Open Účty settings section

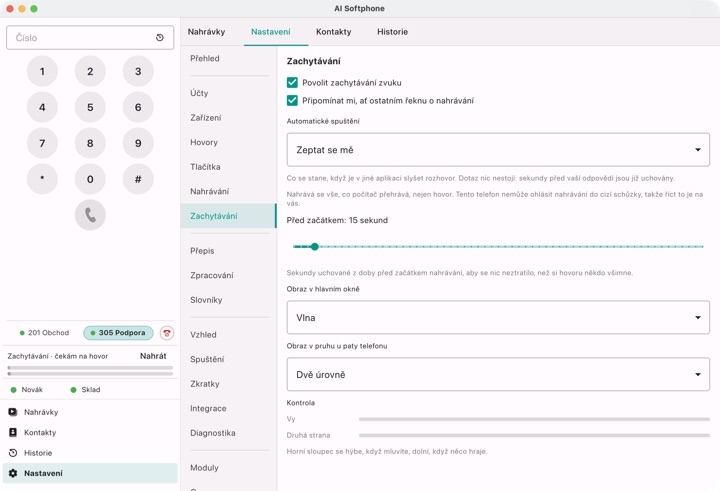coord(228,93)
